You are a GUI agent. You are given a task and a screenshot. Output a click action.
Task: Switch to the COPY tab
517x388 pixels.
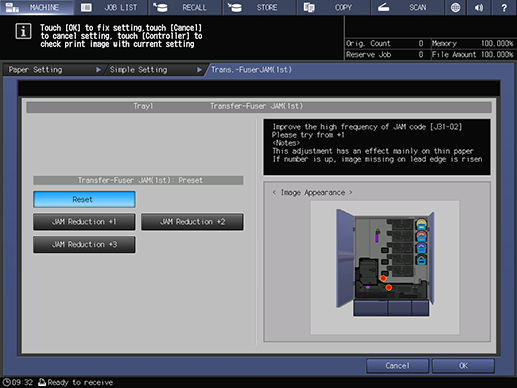click(x=334, y=7)
